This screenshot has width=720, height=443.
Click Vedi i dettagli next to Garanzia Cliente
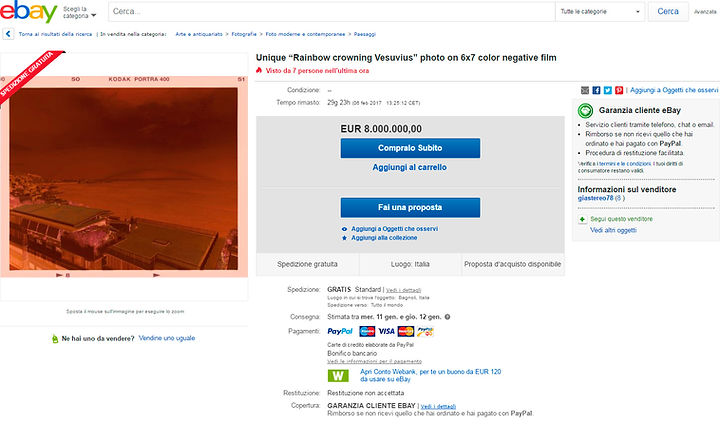click(438, 406)
